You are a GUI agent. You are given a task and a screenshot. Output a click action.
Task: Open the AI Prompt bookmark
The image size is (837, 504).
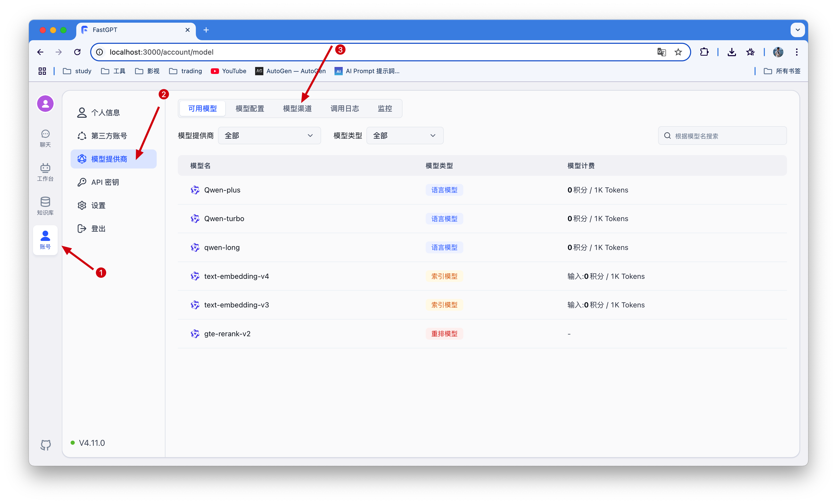[x=367, y=71]
